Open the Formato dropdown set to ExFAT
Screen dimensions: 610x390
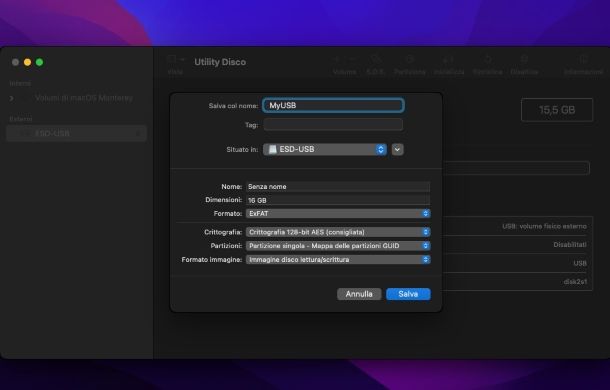click(x=338, y=213)
